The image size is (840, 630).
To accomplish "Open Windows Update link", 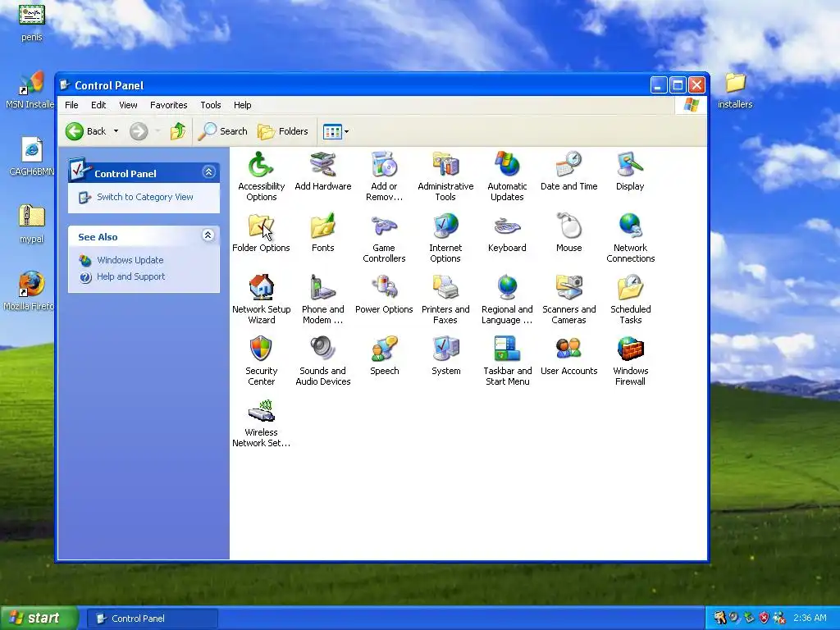I will pos(130,260).
